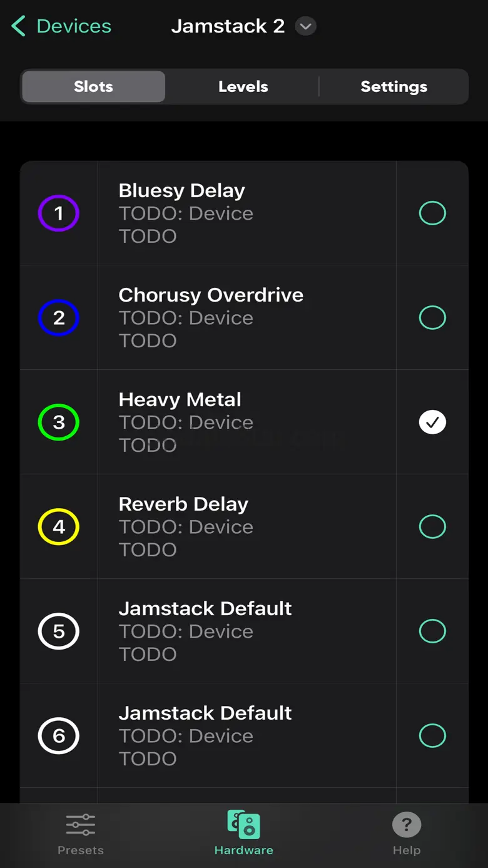
Task: Select the Bluesy Delay radio button
Action: (x=432, y=213)
